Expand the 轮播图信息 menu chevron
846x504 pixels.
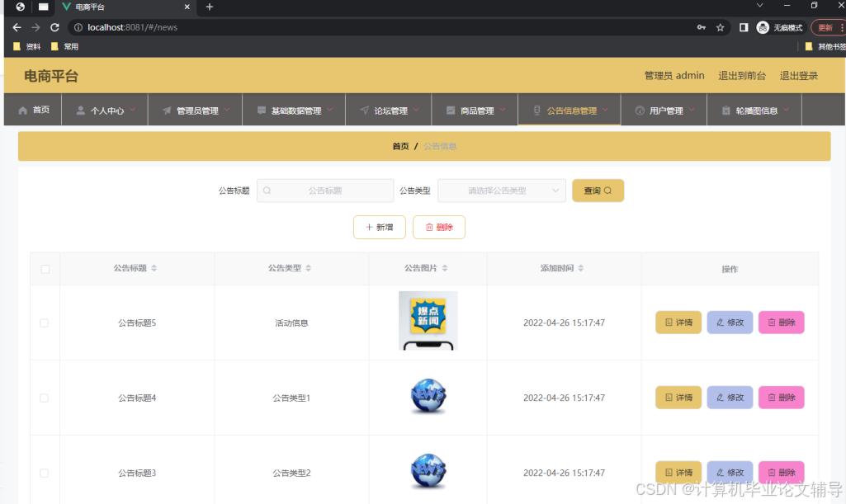click(786, 110)
